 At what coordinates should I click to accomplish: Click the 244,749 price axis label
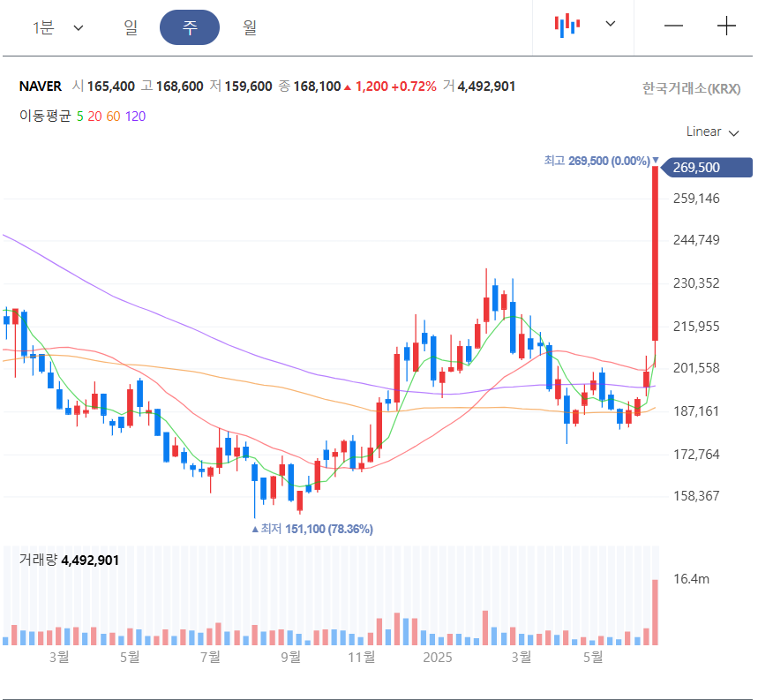pyautogui.click(x=696, y=240)
